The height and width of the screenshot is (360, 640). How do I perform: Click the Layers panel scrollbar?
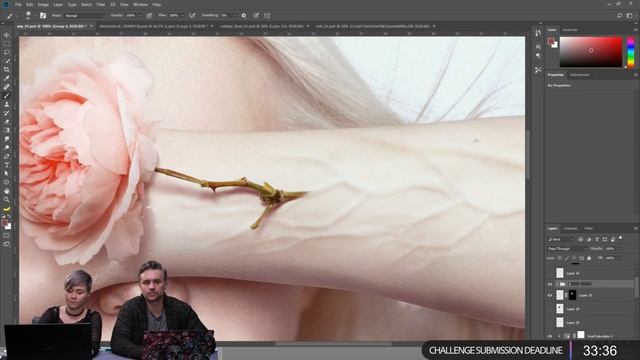tap(637, 288)
